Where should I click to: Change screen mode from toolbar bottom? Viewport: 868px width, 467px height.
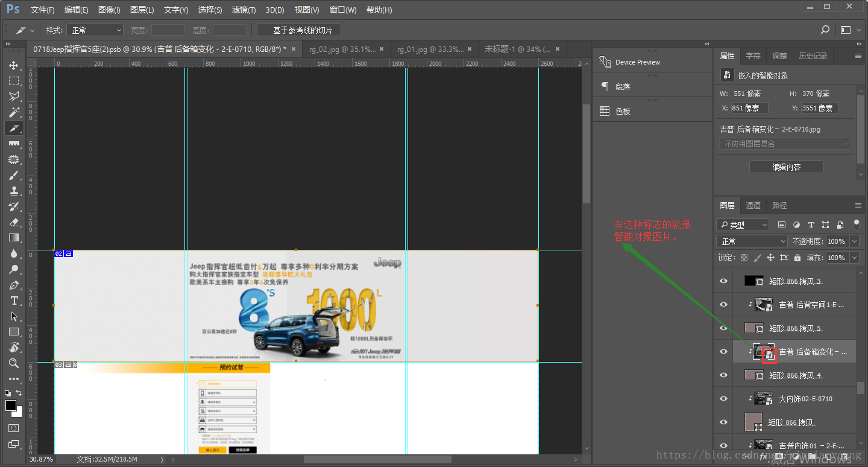click(x=14, y=444)
